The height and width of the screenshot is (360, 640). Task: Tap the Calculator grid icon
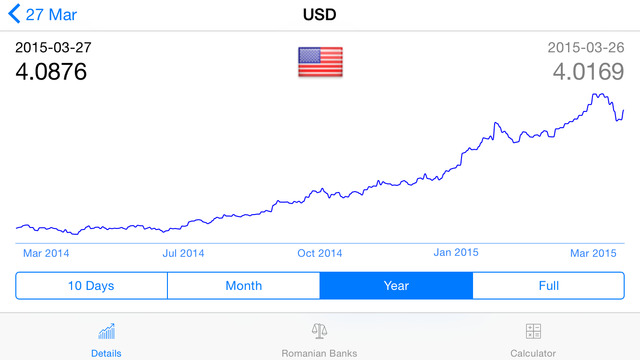point(533,331)
